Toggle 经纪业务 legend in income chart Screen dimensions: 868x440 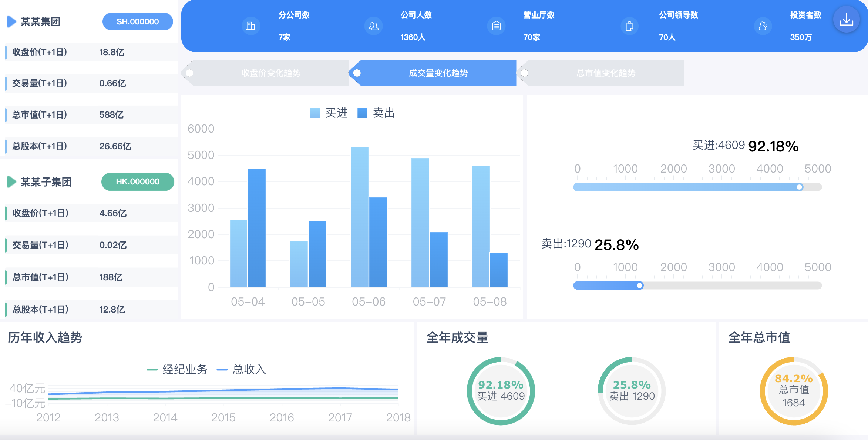pos(177,369)
